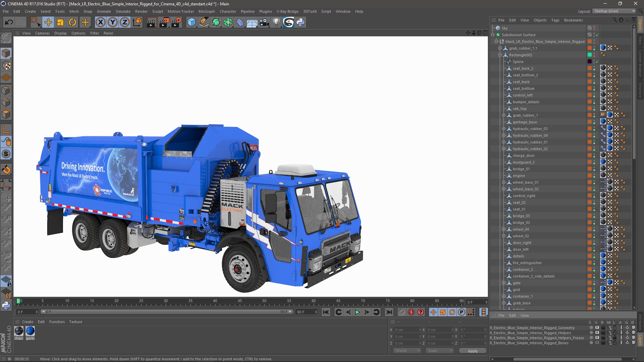Open the Structure side tab
Viewport: 644px width, 362px height.
[x=640, y=90]
